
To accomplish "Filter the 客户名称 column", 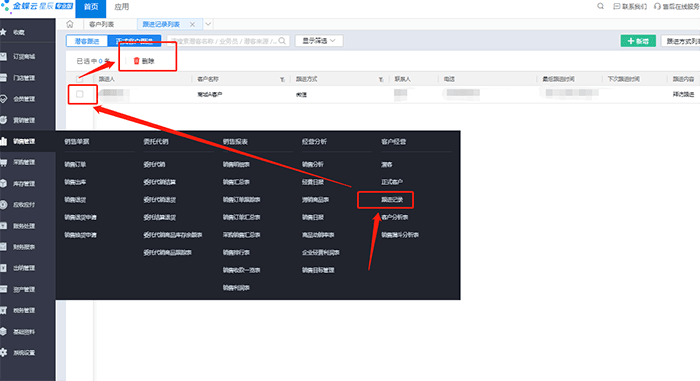I will tap(282, 80).
